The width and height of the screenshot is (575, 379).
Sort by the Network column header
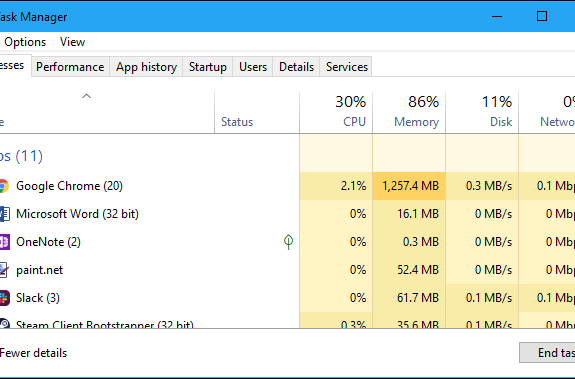[x=547, y=113]
